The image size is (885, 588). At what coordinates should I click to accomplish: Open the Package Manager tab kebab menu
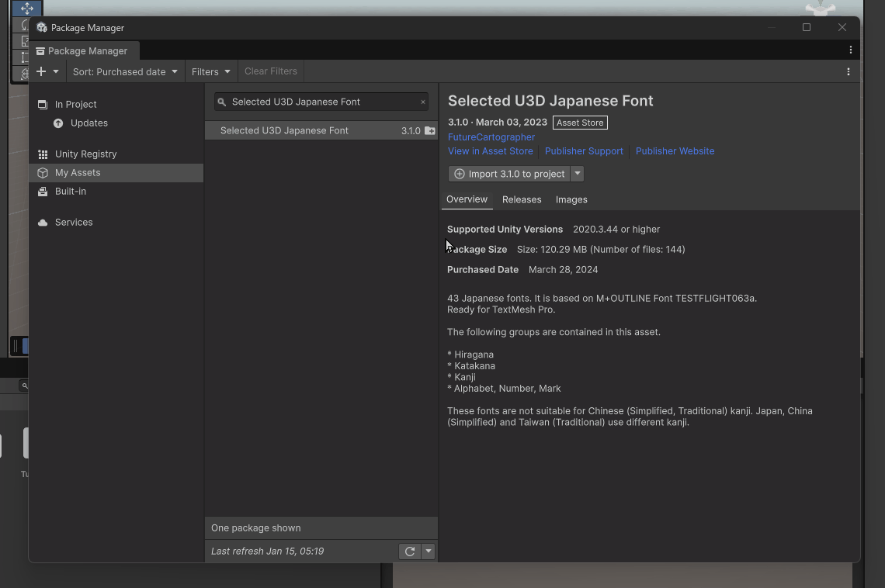tap(851, 50)
